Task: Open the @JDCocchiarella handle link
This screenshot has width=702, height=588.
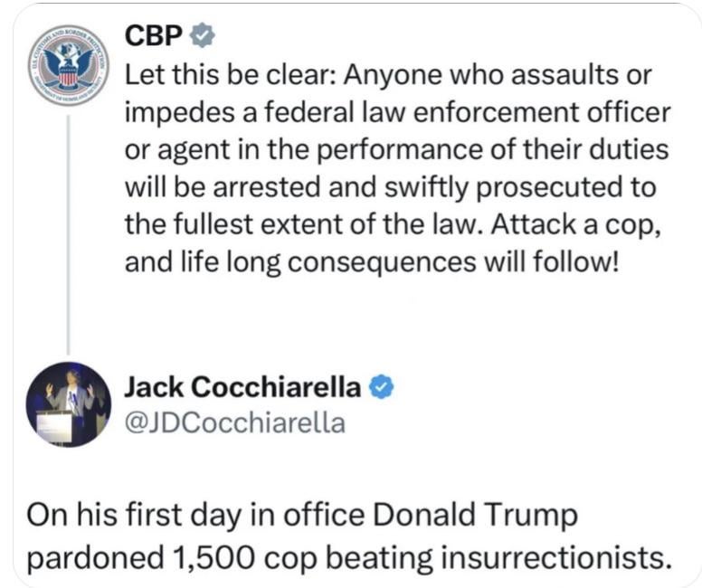Action: (x=234, y=422)
